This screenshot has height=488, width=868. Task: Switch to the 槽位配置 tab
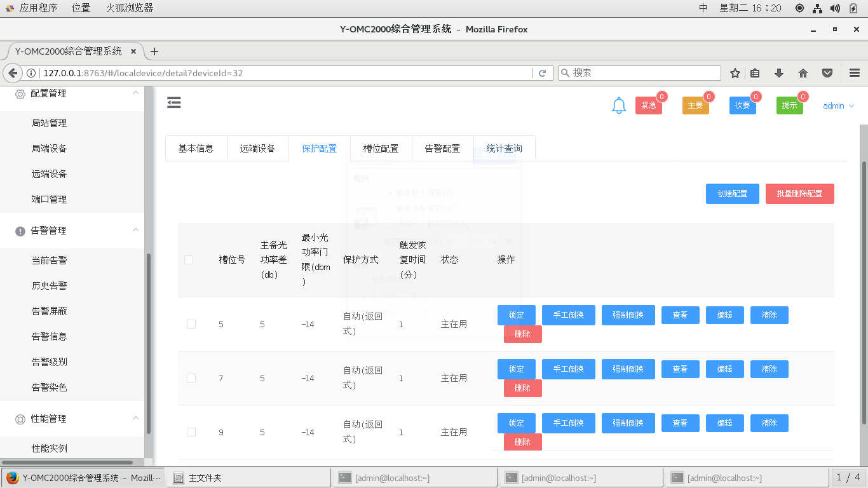381,149
